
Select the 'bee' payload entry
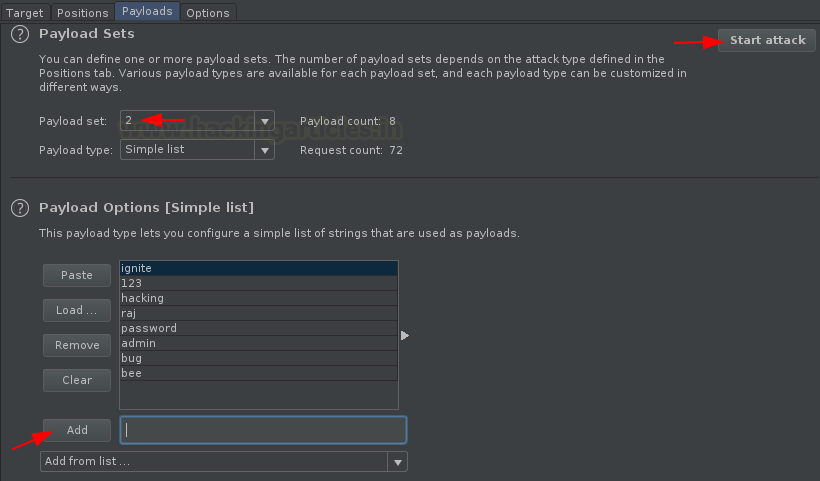pos(258,373)
